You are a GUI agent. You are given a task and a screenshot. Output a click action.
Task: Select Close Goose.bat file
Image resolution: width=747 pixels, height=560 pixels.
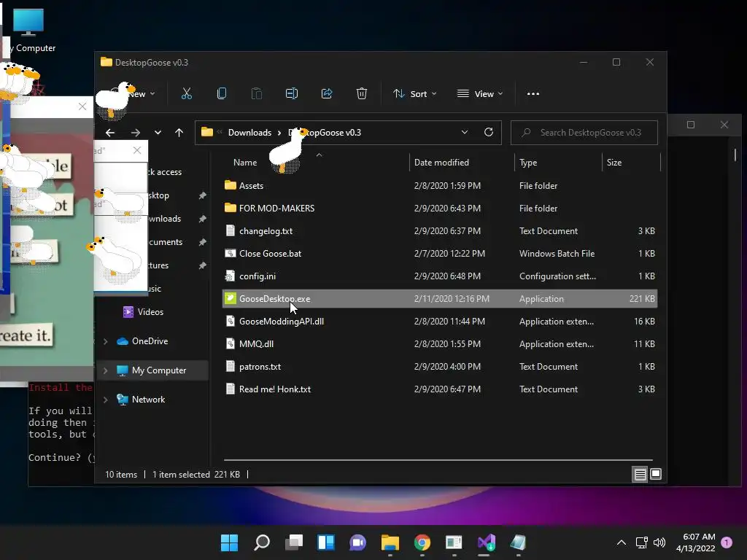click(440, 253)
